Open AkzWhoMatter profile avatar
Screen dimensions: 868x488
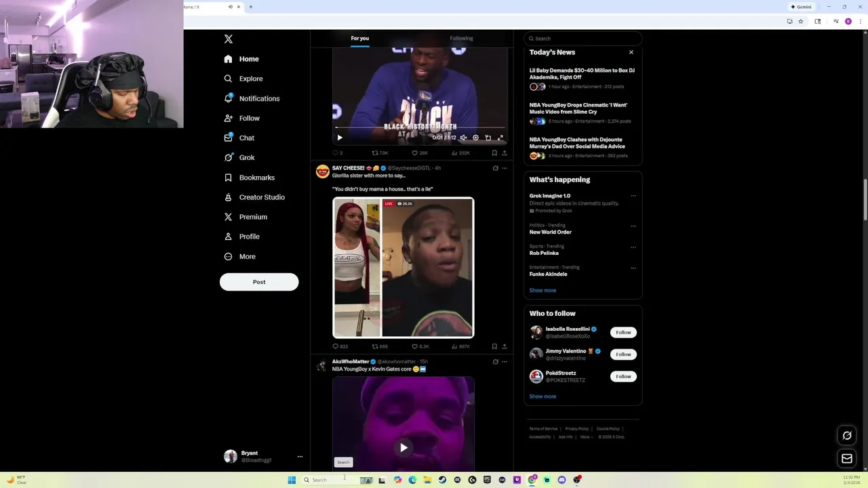coord(322,365)
